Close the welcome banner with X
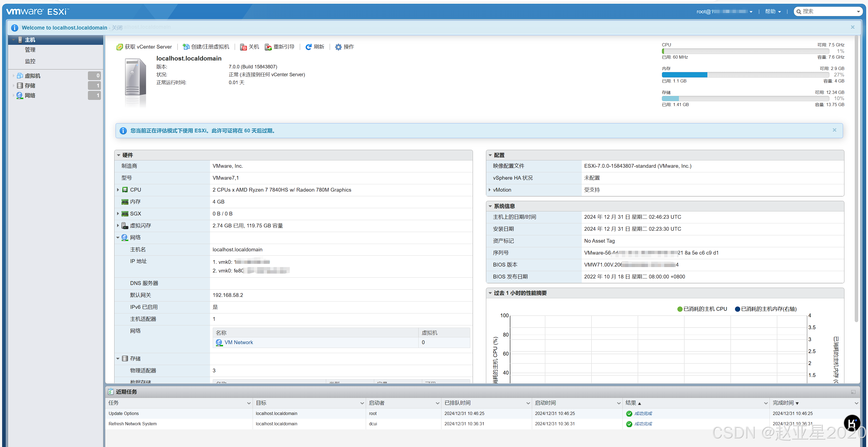The height and width of the screenshot is (447, 868). point(853,27)
